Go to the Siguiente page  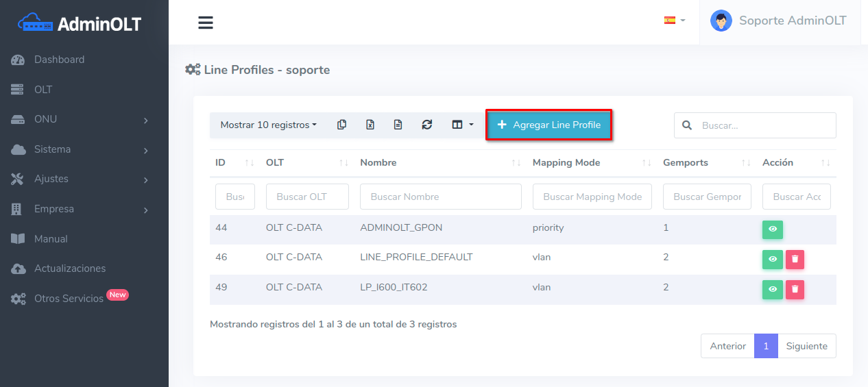pos(806,346)
